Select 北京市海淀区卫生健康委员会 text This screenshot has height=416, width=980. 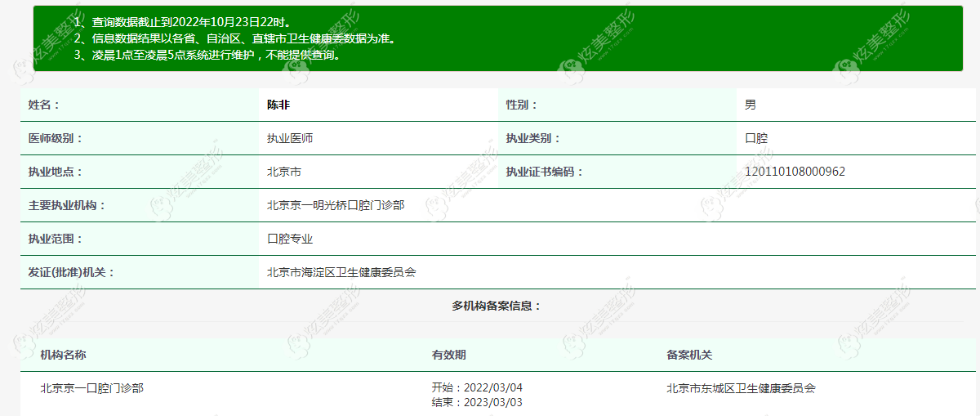341,273
